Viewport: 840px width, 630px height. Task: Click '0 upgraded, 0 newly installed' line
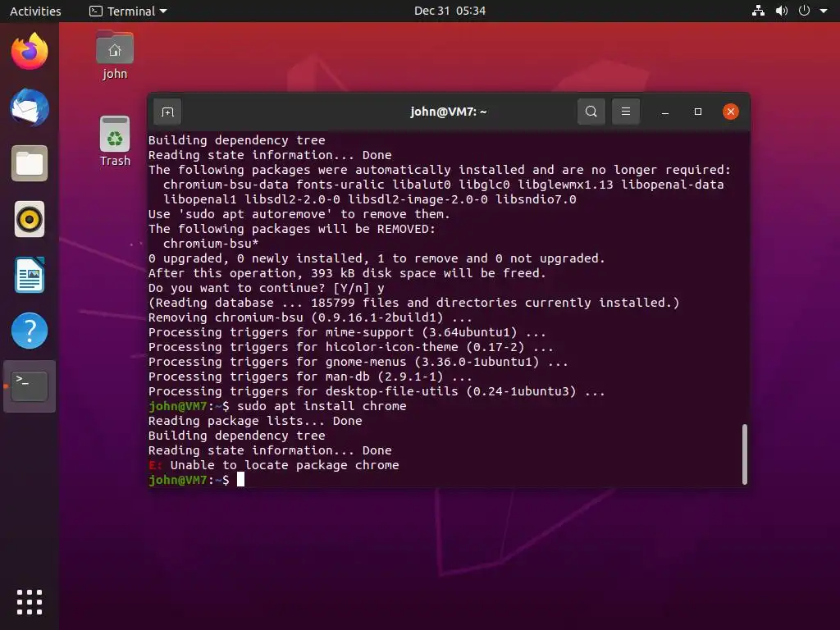(377, 258)
